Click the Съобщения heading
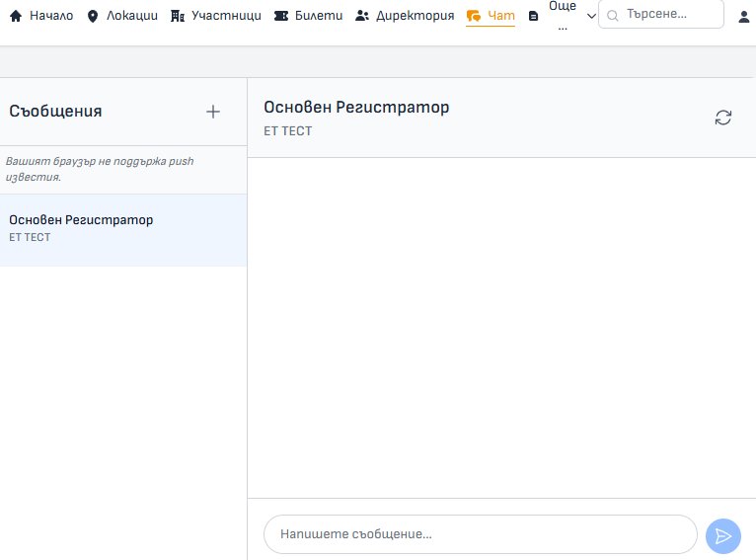Viewport: 756px width, 560px height. tap(55, 111)
